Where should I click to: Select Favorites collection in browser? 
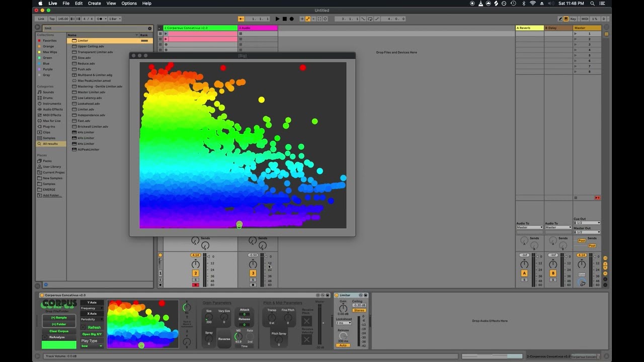[50, 40]
